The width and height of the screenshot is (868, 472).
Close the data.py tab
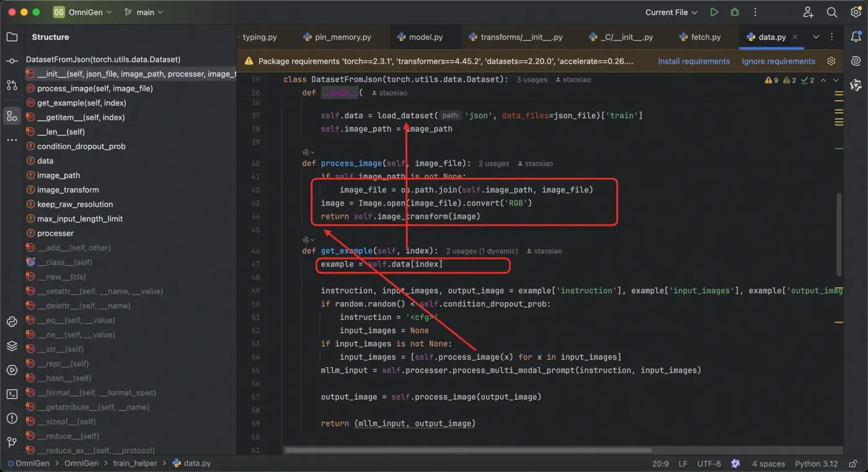click(795, 37)
